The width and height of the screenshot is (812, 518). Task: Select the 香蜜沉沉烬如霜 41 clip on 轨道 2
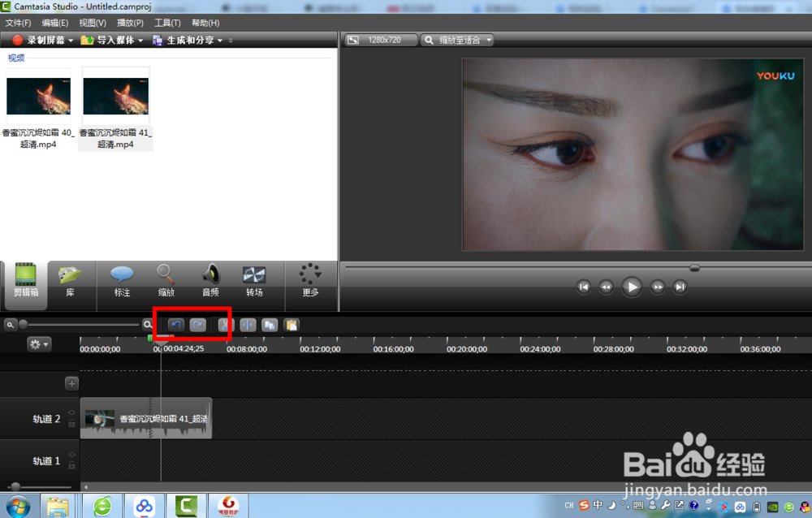(146, 418)
